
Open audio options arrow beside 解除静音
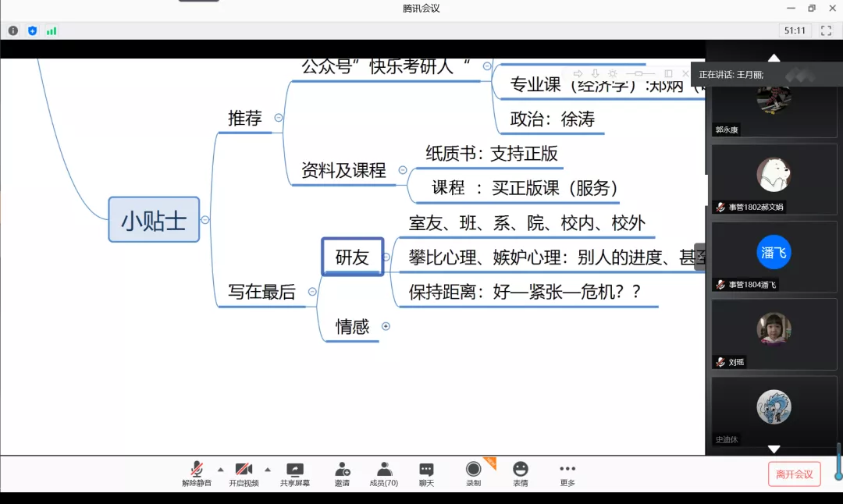220,470
